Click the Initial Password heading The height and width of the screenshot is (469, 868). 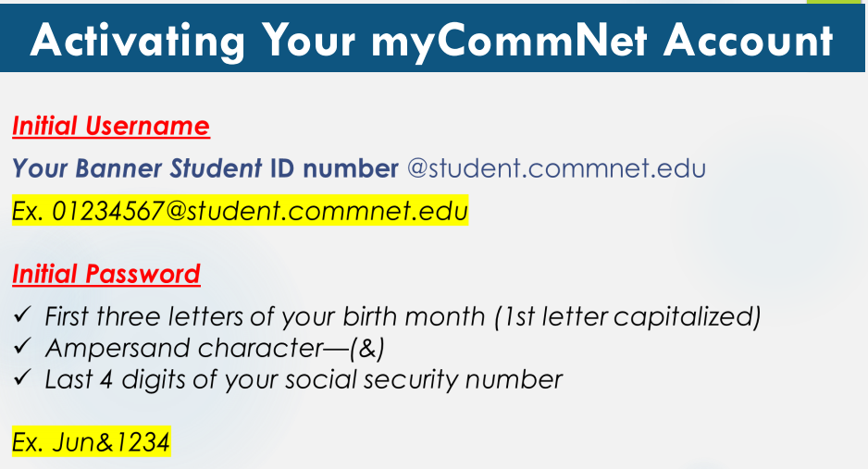[106, 275]
